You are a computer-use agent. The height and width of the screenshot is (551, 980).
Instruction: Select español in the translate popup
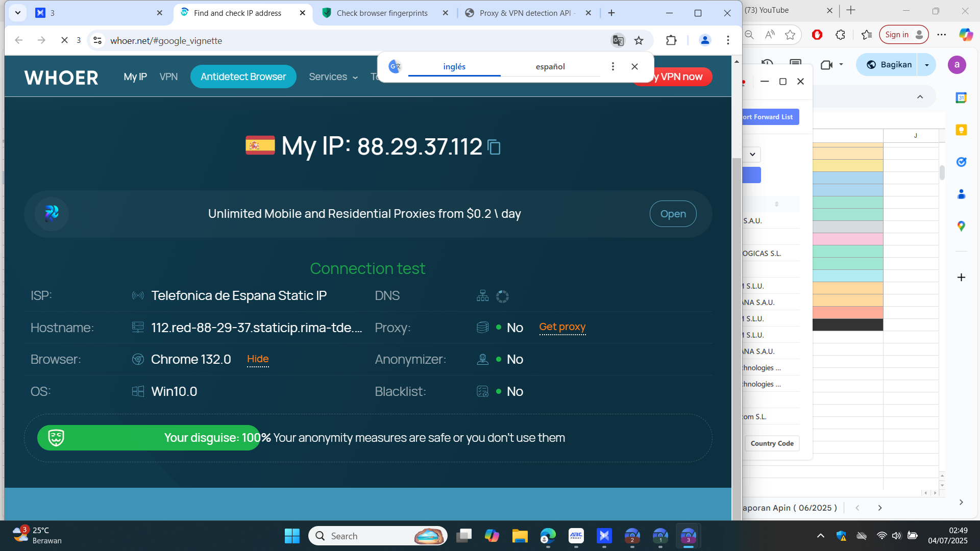click(550, 66)
